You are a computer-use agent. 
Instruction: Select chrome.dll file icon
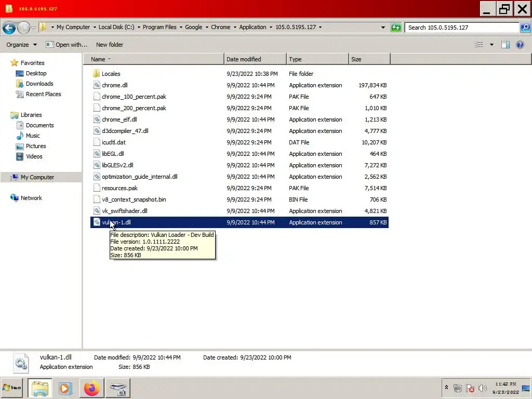tap(97, 85)
